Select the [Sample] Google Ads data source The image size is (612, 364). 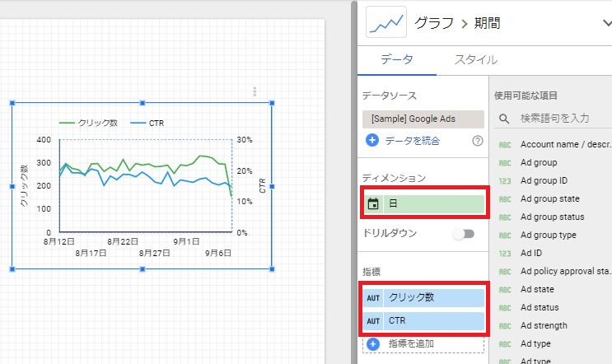(423, 119)
